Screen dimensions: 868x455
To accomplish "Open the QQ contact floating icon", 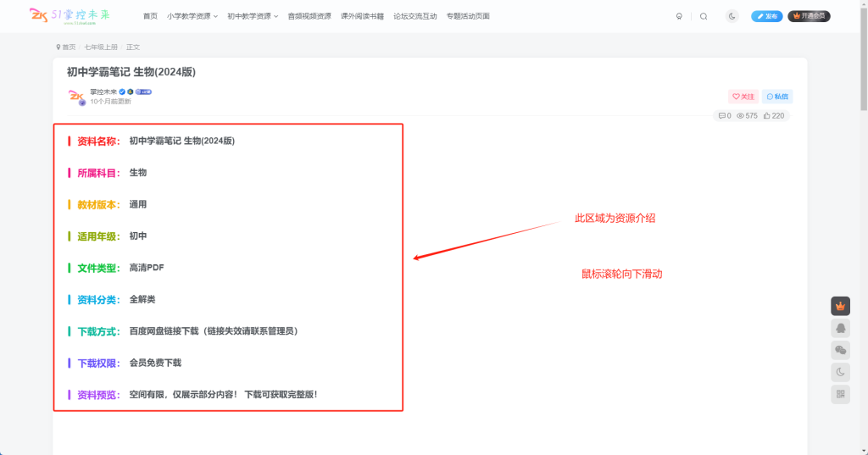I will pyautogui.click(x=840, y=328).
